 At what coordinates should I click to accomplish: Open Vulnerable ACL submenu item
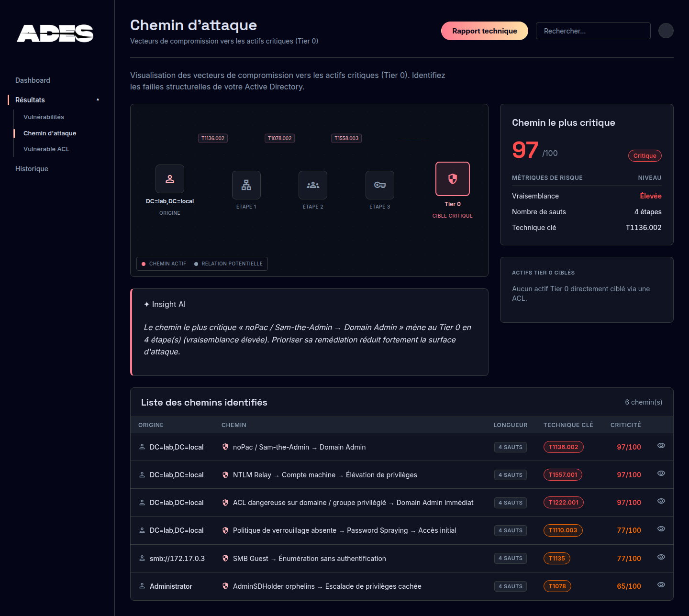click(x=46, y=149)
